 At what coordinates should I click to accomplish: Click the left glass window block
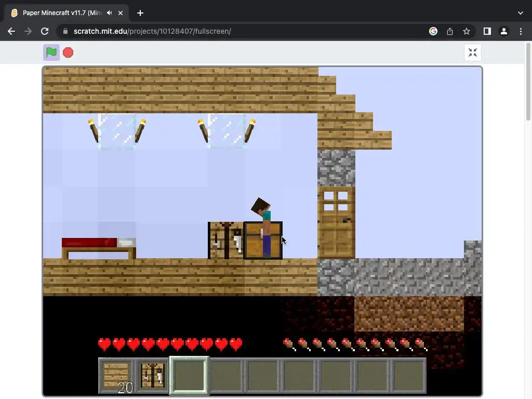tap(117, 131)
